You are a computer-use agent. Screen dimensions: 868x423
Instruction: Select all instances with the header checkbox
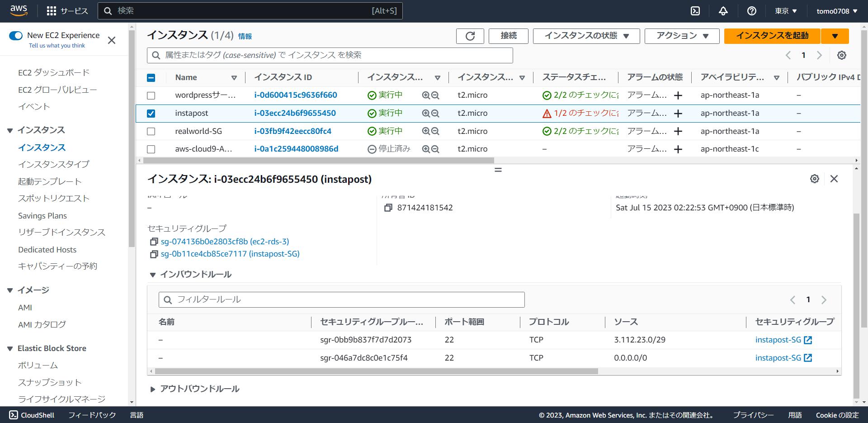click(x=151, y=77)
